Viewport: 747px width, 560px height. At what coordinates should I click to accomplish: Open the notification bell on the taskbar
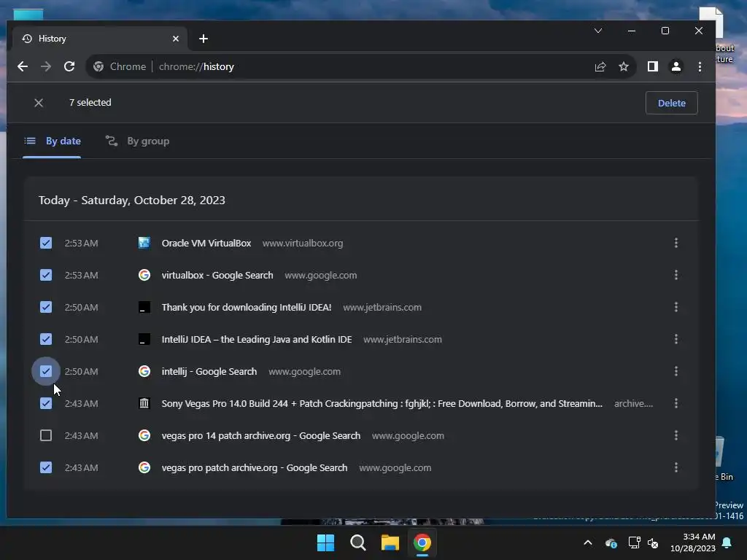(727, 542)
